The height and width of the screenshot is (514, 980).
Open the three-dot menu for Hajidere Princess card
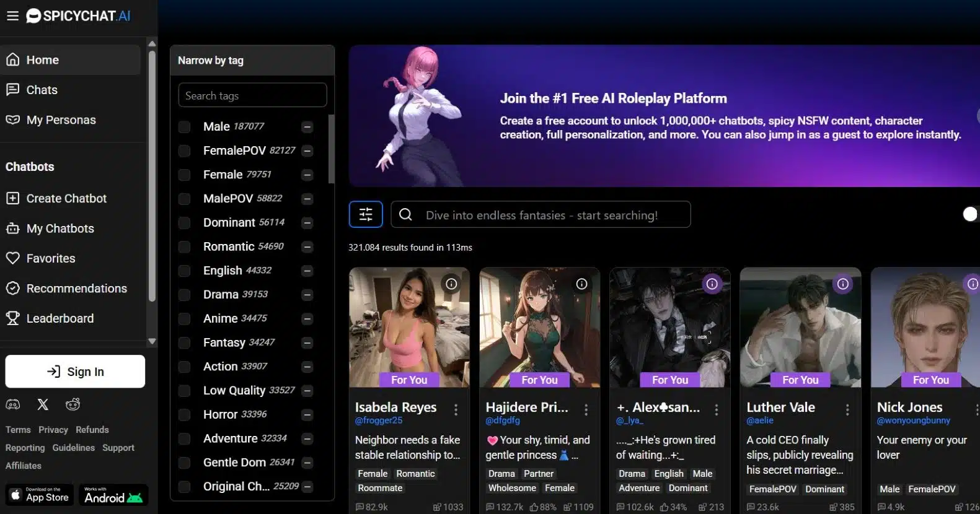pyautogui.click(x=586, y=409)
